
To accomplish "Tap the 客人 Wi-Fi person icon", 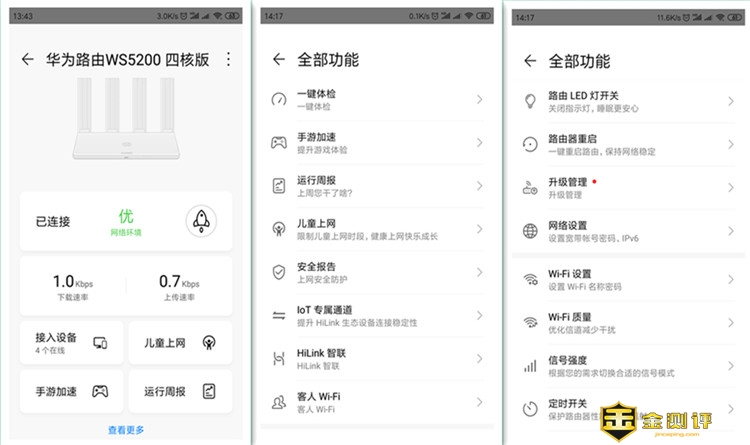I will click(x=279, y=402).
